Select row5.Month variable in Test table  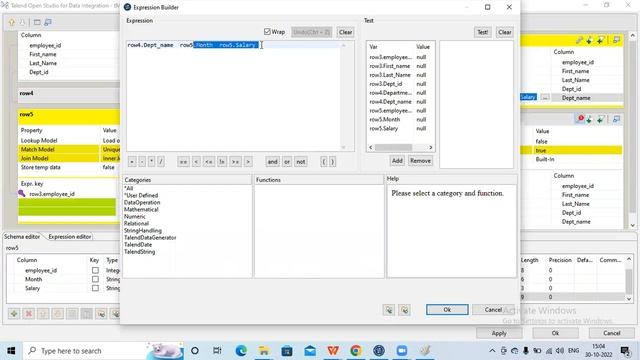pos(384,119)
